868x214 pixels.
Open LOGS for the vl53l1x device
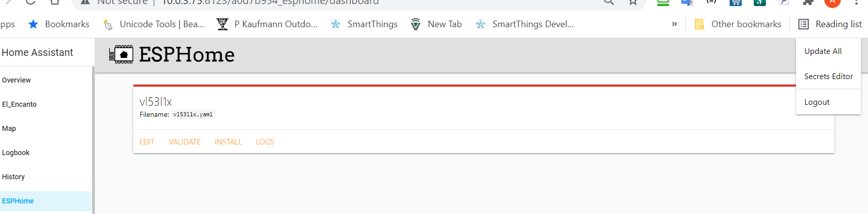pyautogui.click(x=265, y=142)
